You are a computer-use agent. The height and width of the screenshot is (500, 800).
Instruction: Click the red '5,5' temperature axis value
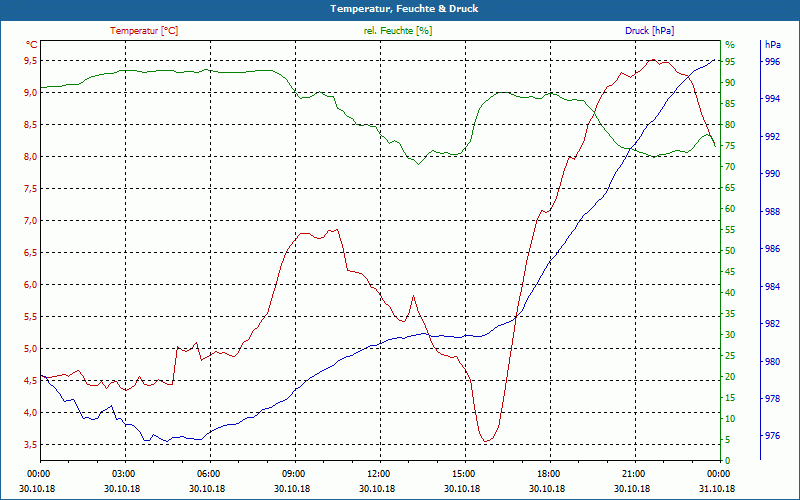pos(30,317)
